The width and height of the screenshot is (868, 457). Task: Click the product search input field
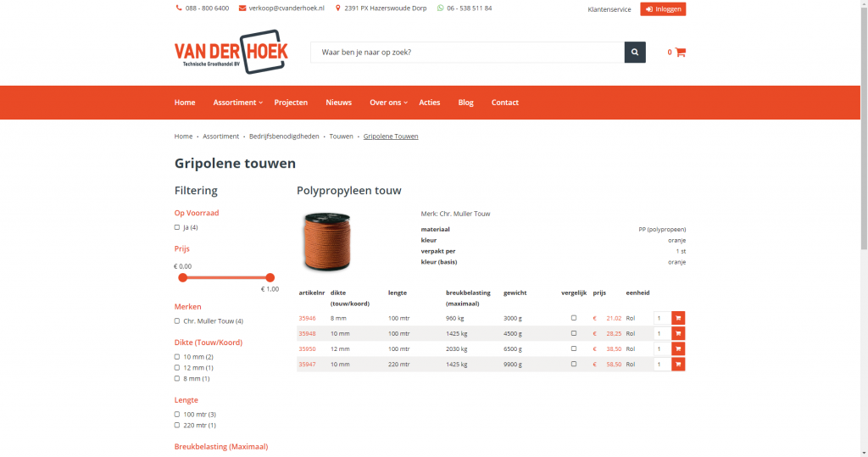click(x=467, y=53)
